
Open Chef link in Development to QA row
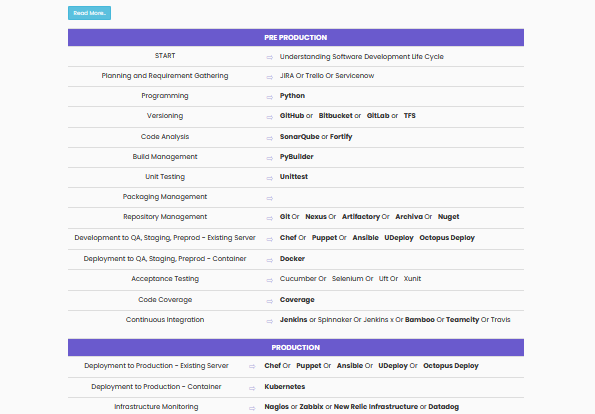(288, 238)
